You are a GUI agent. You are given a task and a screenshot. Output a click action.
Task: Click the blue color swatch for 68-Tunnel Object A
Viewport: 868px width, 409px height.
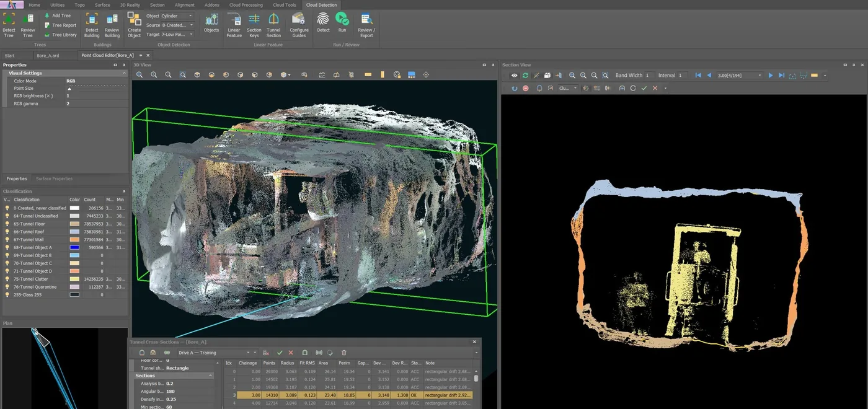tap(74, 248)
